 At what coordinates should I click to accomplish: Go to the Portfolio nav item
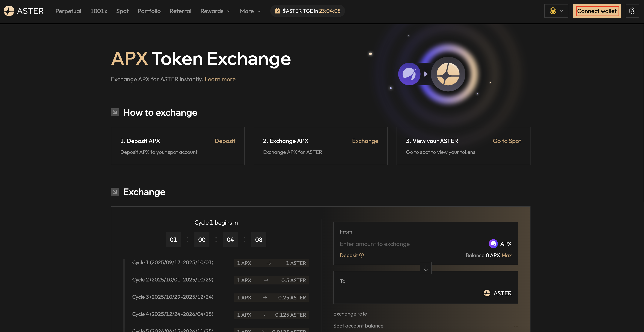point(149,11)
